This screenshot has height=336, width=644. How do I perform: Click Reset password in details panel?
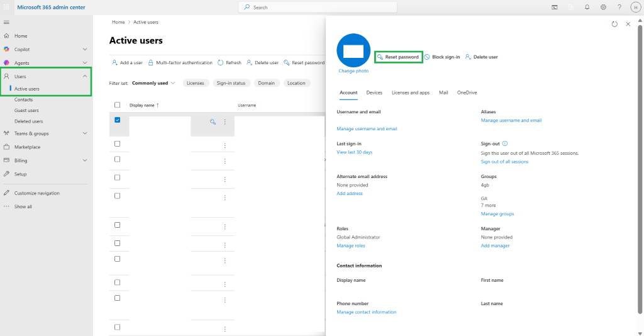click(398, 57)
